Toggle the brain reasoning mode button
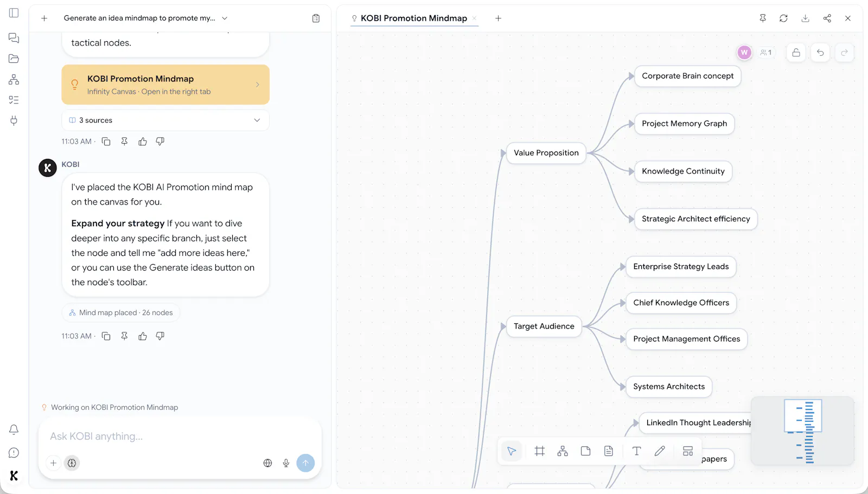 [x=72, y=463]
